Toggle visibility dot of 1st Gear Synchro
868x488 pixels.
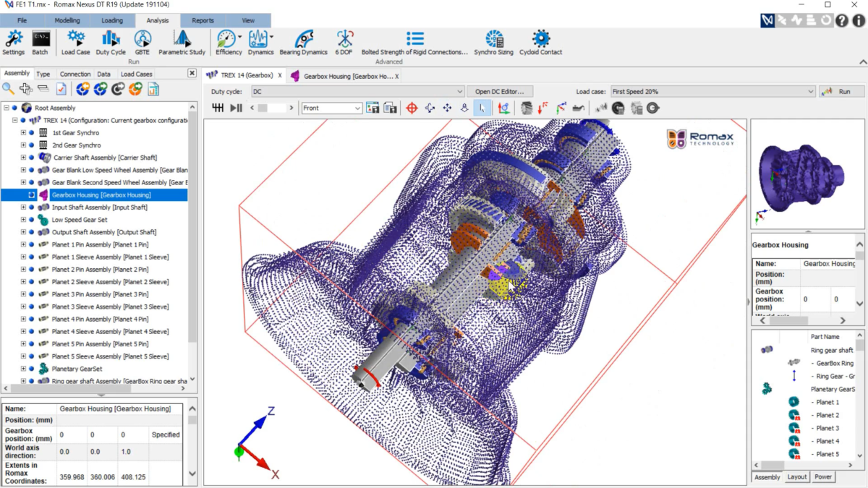[32, 133]
